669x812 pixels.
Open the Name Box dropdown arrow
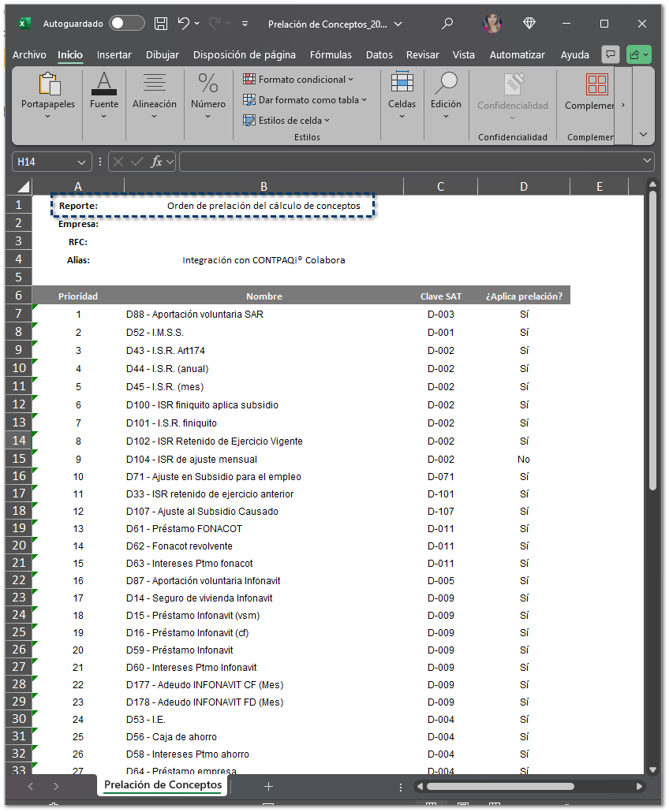point(81,162)
